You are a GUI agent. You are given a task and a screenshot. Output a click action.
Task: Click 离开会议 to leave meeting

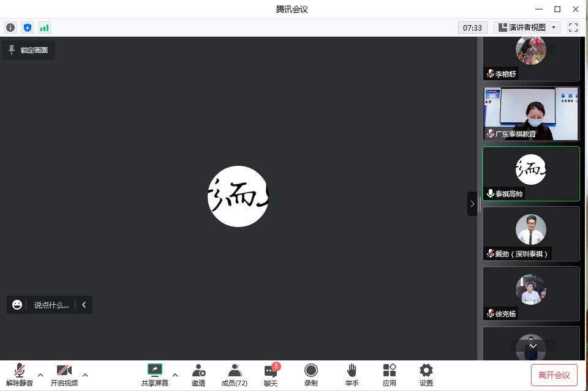(x=554, y=374)
